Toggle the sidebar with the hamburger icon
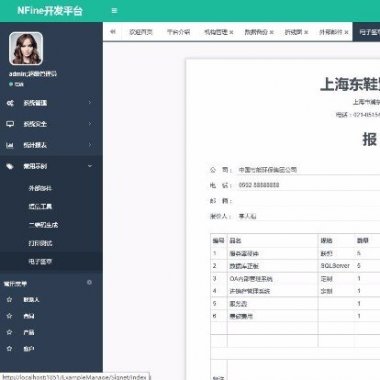The width and height of the screenshot is (380, 380). [114, 11]
